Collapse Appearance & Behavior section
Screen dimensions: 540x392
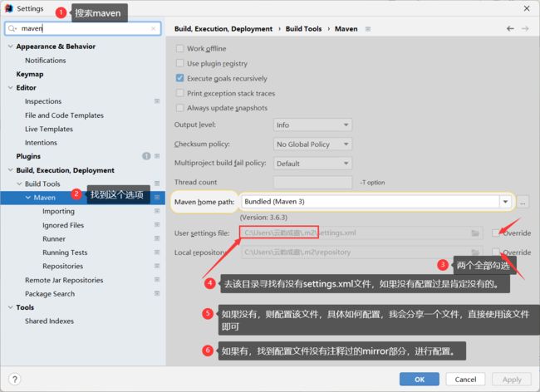(10, 47)
